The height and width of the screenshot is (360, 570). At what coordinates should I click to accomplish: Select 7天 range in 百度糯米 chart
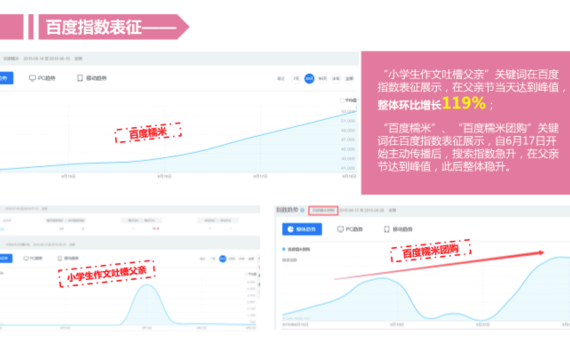(x=296, y=78)
